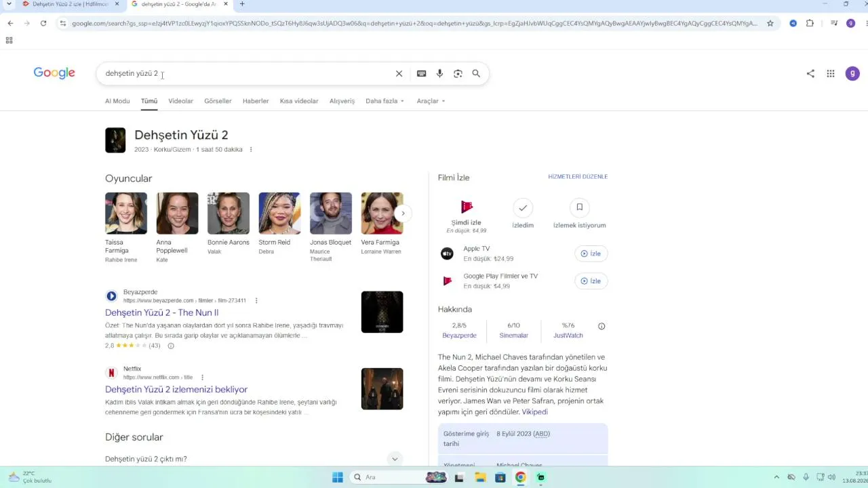The height and width of the screenshot is (488, 868).
Task: Start a voice search with the microphone
Action: [x=439, y=73]
